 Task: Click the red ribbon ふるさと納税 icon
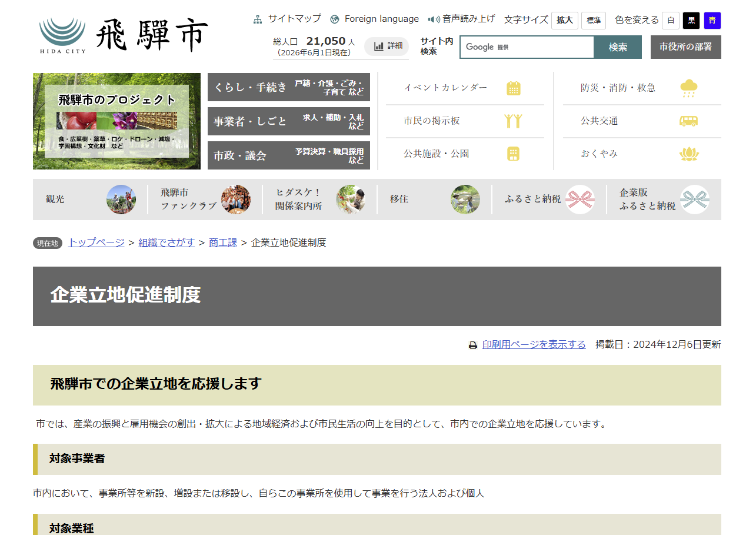tap(580, 200)
